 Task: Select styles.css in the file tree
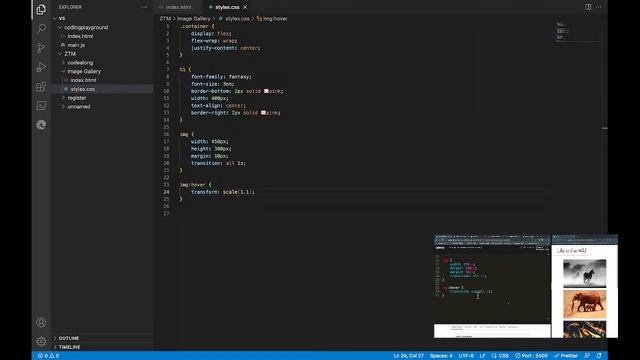[82, 89]
